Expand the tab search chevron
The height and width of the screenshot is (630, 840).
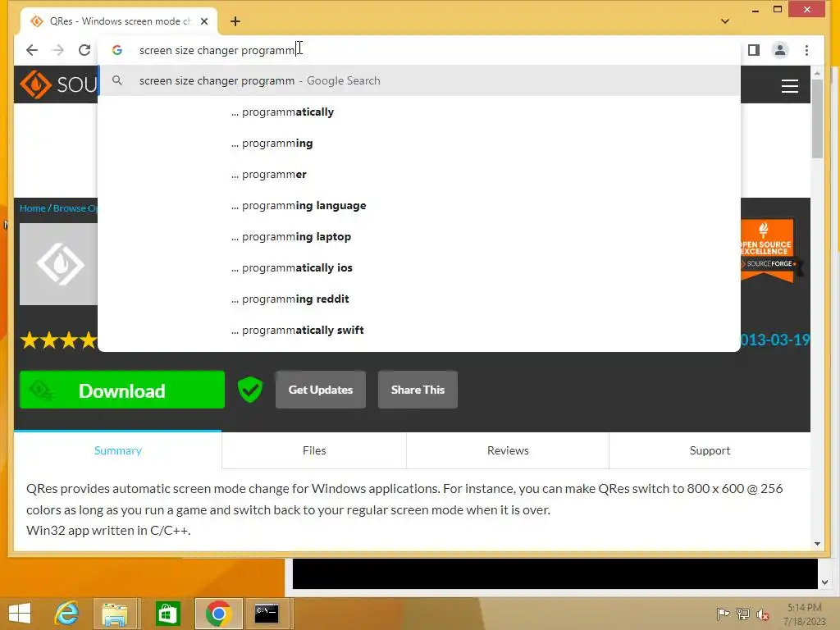(x=725, y=21)
